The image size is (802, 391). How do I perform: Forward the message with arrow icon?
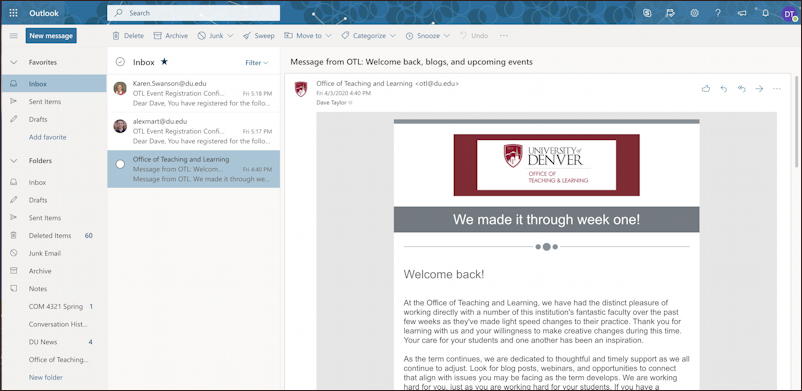click(x=759, y=89)
